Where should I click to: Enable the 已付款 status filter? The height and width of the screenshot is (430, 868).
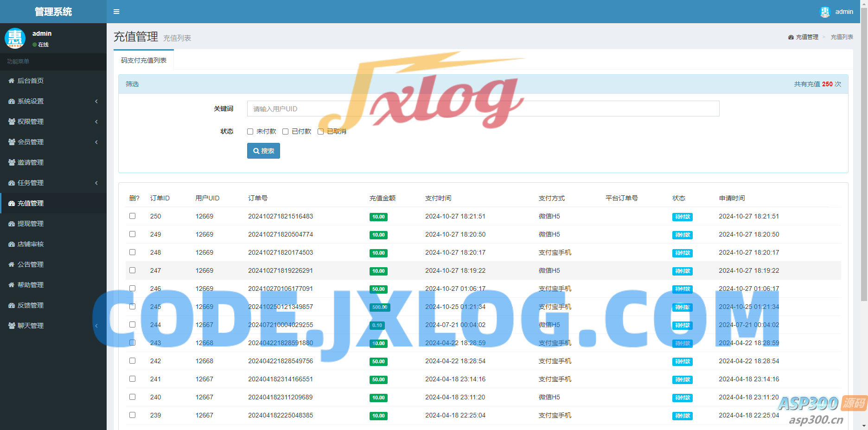[x=286, y=132]
